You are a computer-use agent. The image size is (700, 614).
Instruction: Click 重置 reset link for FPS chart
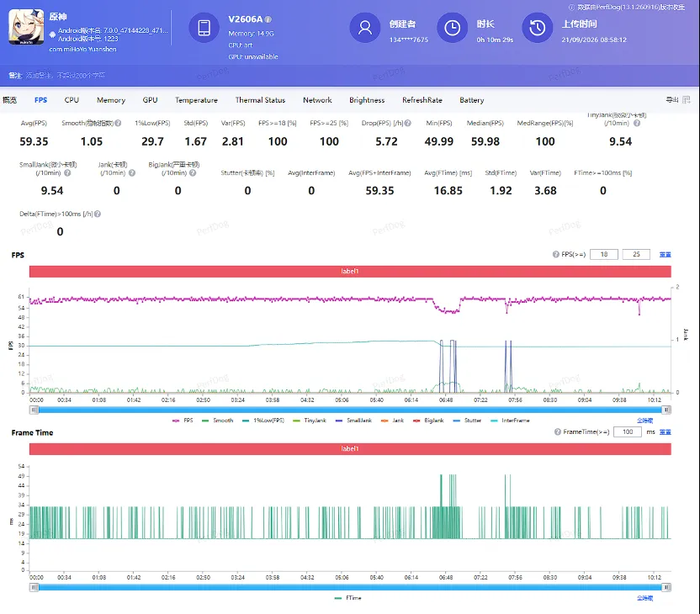(666, 254)
